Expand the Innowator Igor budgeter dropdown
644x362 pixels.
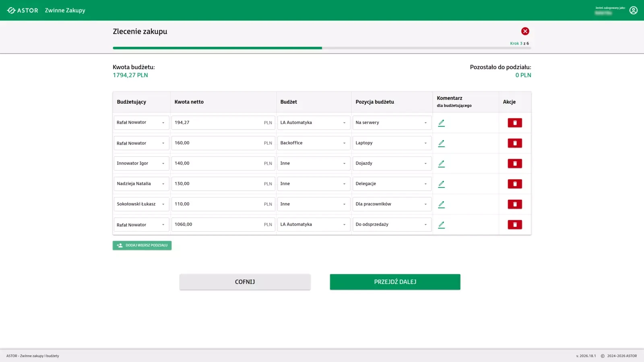pos(141,163)
